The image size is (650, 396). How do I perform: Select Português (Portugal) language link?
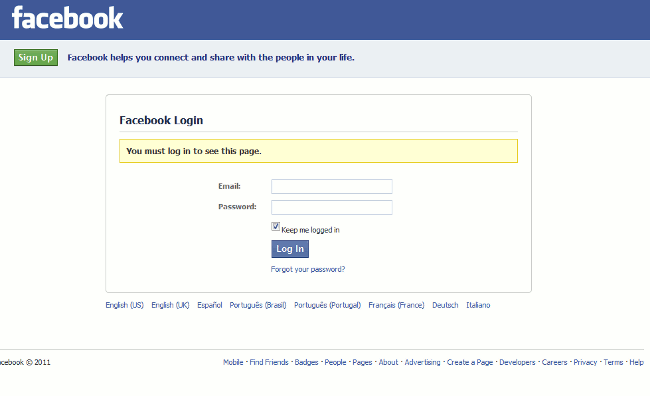[327, 305]
